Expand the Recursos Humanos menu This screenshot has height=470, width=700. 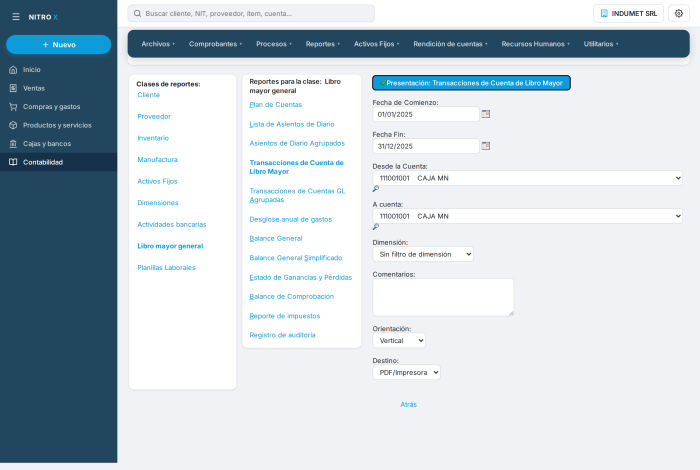(535, 44)
